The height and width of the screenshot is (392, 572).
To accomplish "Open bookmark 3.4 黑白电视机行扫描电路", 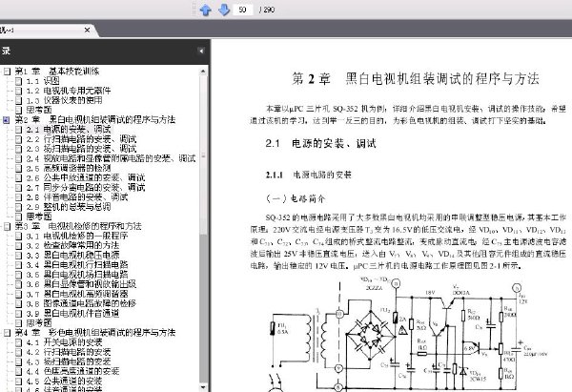I will (x=76, y=265).
